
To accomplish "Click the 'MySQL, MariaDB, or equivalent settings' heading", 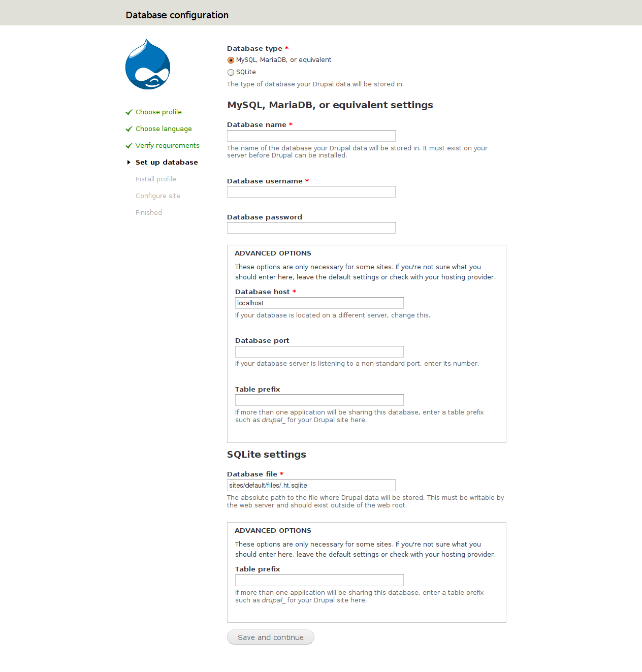I will pyautogui.click(x=330, y=105).
